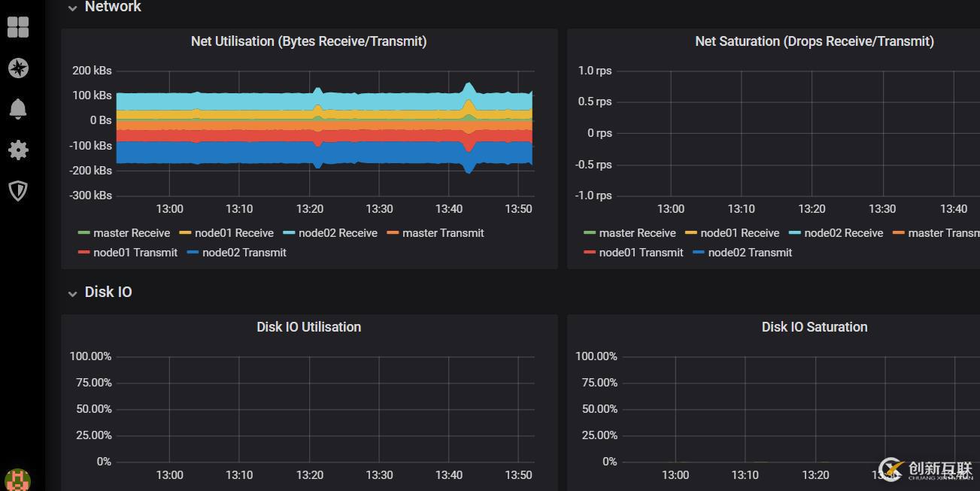This screenshot has width=980, height=491.
Task: Open Disk IO Saturation panel title menu
Action: pyautogui.click(x=814, y=327)
